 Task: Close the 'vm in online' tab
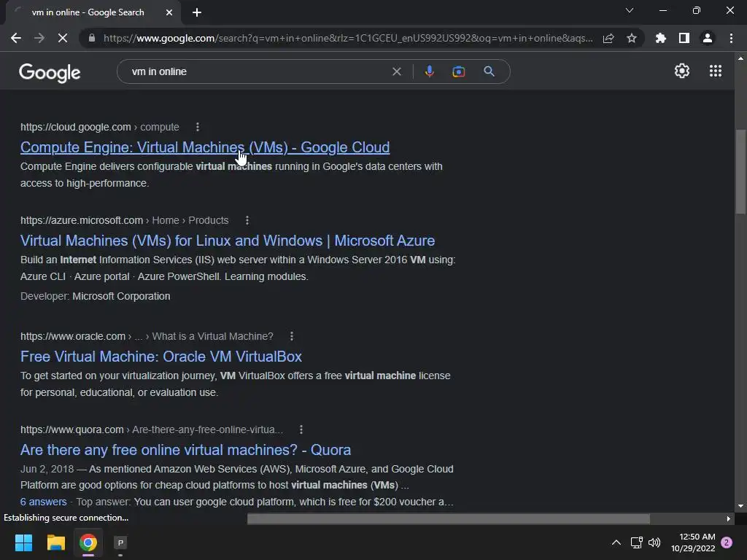point(169,12)
